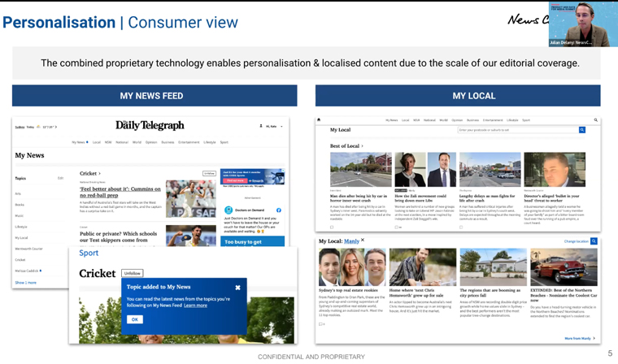Select Lifestyle in Topics list
This screenshot has height=364, width=618.
click(x=21, y=227)
